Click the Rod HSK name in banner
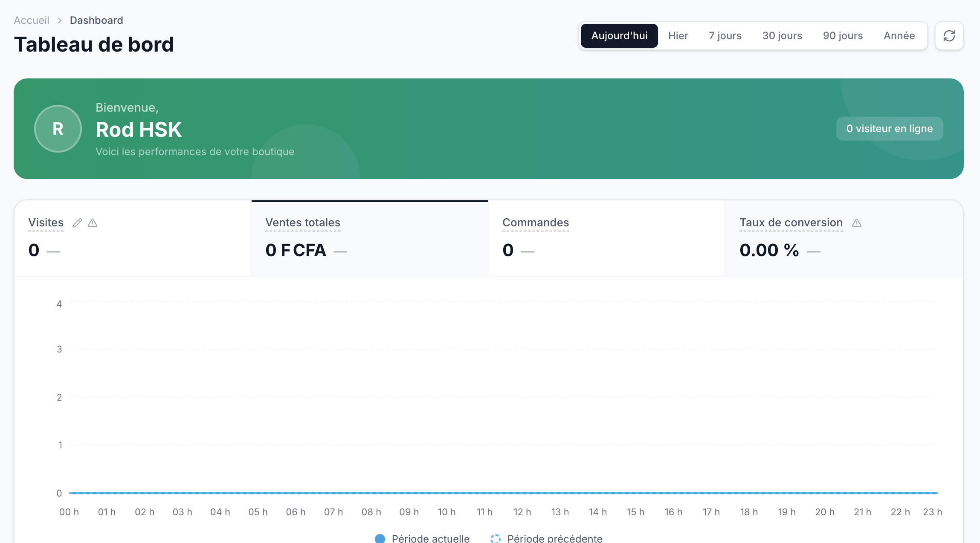The height and width of the screenshot is (543, 980). [139, 130]
